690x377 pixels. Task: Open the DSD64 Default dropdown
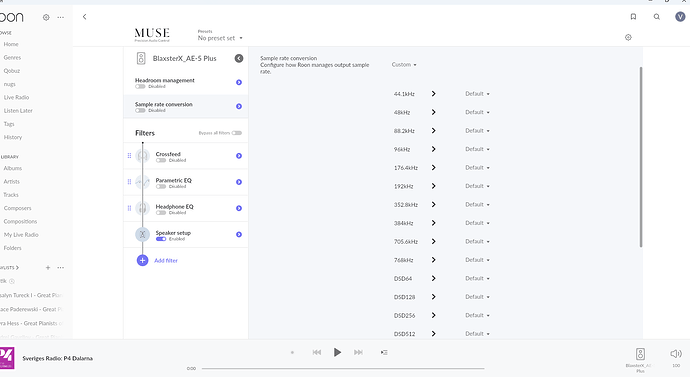[477, 278]
